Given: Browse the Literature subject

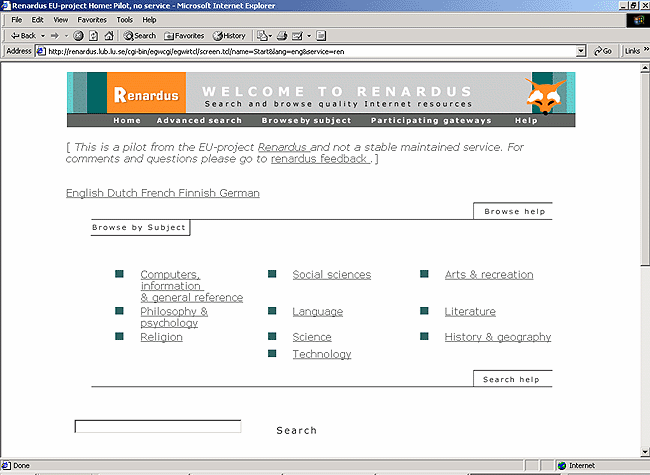Looking at the screenshot, I should pyautogui.click(x=470, y=312).
